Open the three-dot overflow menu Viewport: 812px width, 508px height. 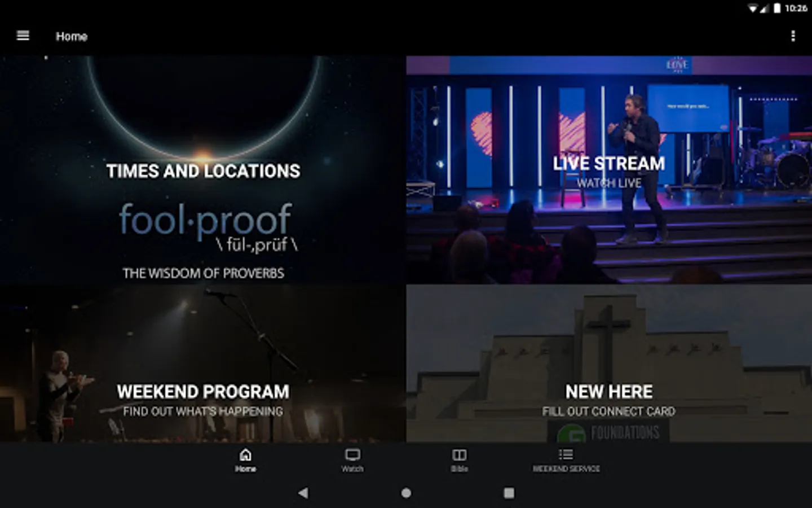(x=793, y=36)
